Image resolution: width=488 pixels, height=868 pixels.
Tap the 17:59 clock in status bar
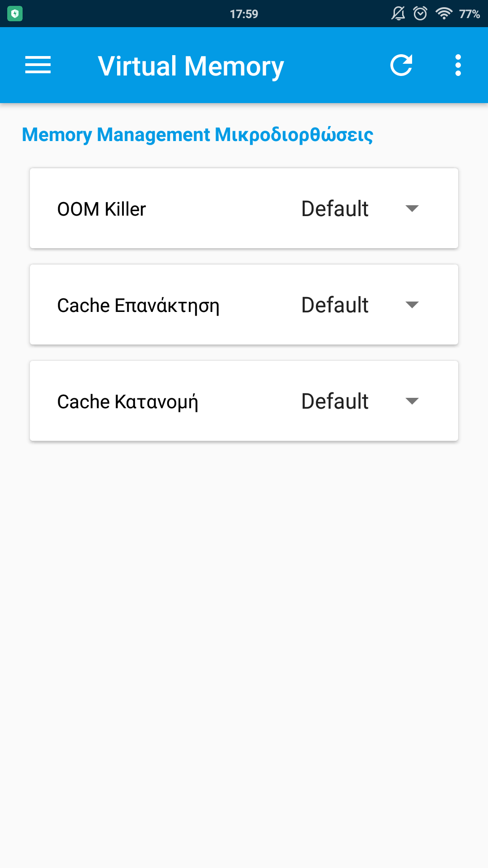coord(244,14)
